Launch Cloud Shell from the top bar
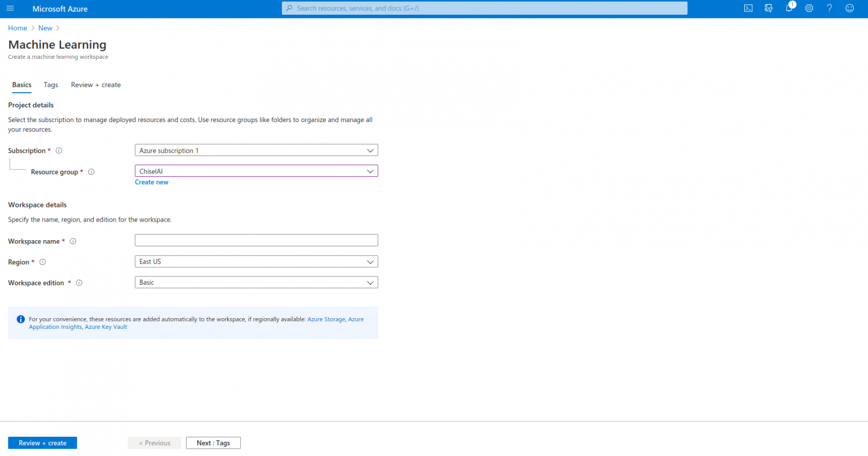 click(748, 8)
